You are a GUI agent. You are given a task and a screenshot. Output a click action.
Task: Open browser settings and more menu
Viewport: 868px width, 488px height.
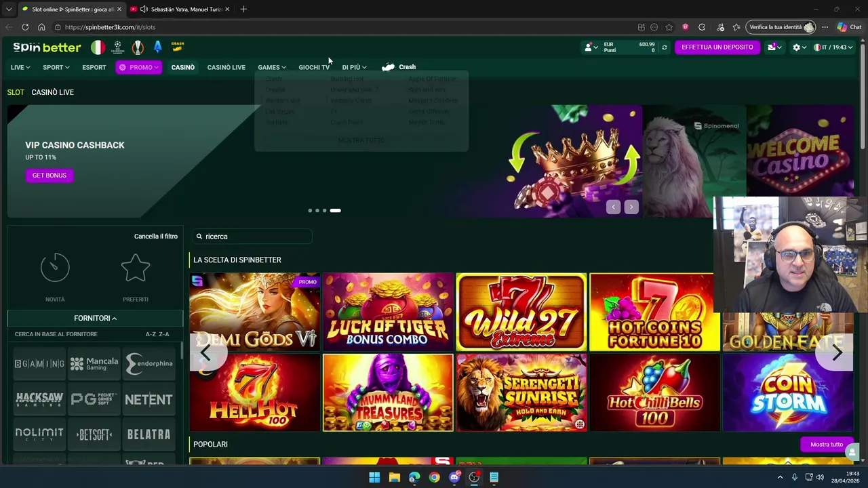(825, 27)
